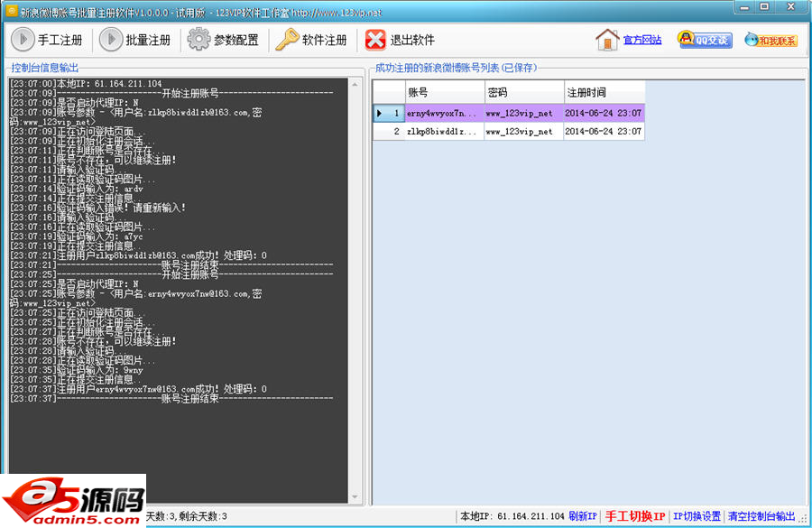Click console line 本地IP: 61.164.211.104
The image size is (812, 528).
click(x=86, y=83)
